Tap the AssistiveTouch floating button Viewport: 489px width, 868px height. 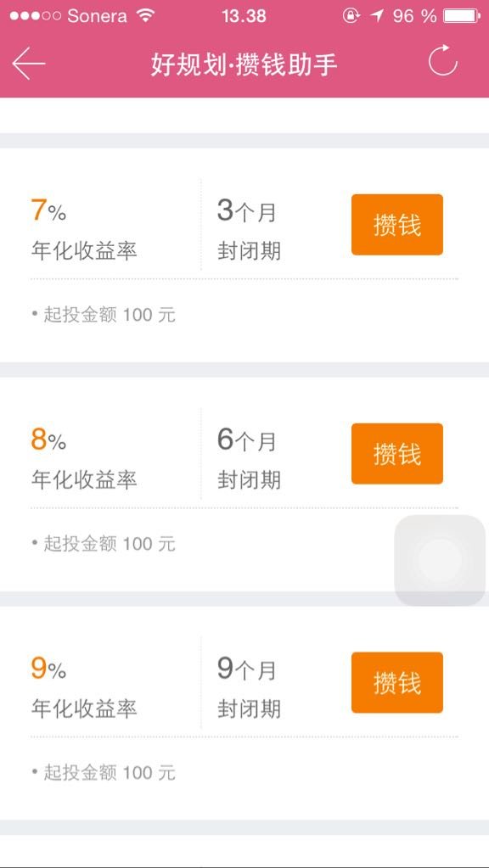(440, 560)
